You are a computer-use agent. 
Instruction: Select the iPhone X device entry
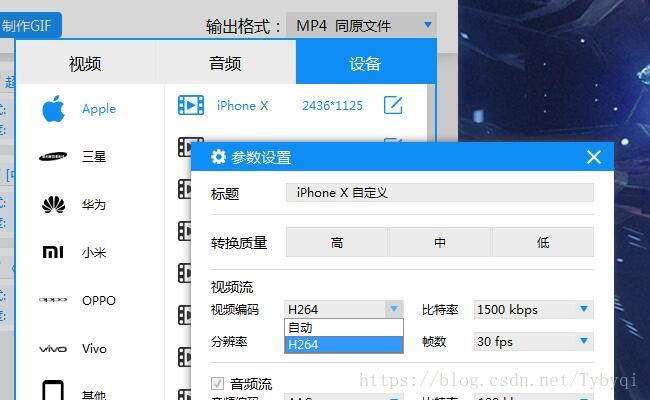coord(243,106)
